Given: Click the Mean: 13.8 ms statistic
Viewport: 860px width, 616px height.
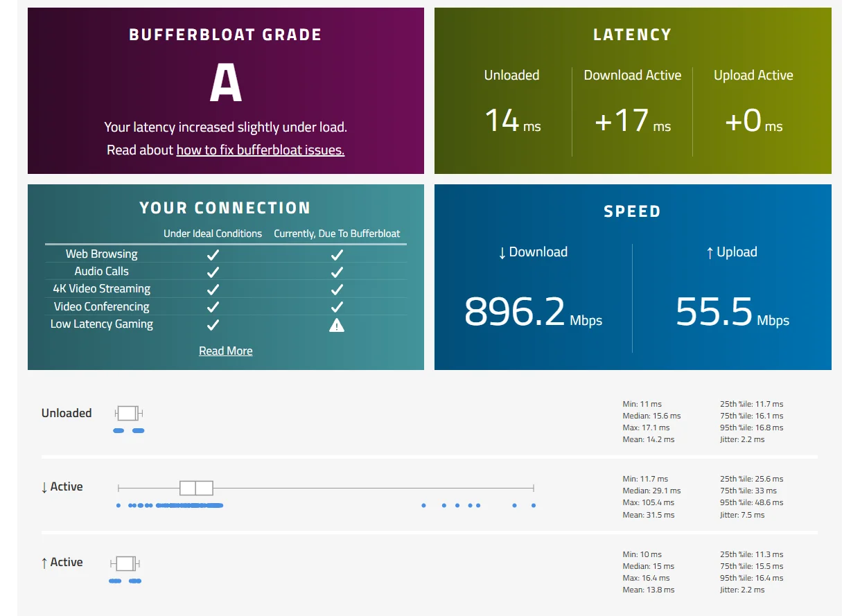Looking at the screenshot, I should click(648, 590).
